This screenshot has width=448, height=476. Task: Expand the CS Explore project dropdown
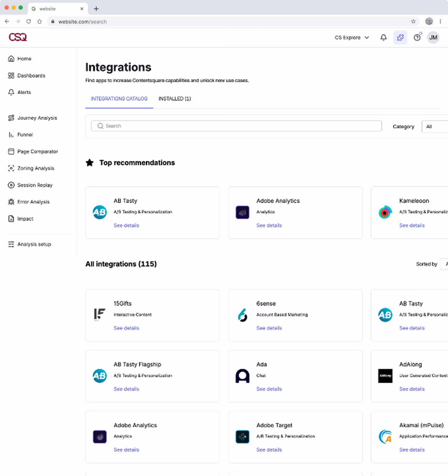tap(352, 37)
